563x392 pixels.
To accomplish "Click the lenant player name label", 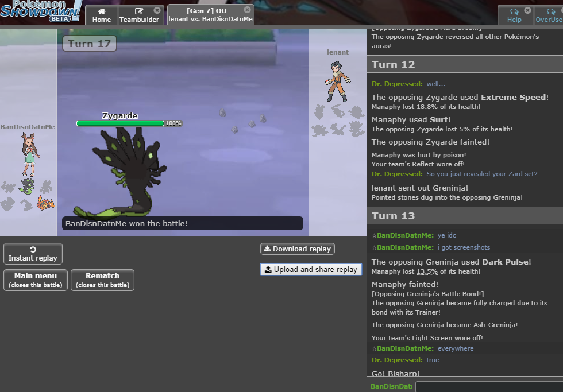I will click(338, 52).
